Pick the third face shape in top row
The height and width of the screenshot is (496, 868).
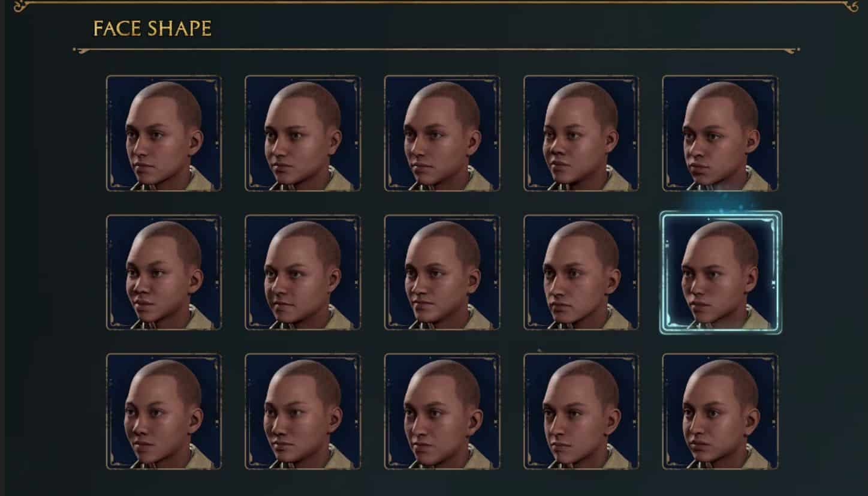[442, 133]
